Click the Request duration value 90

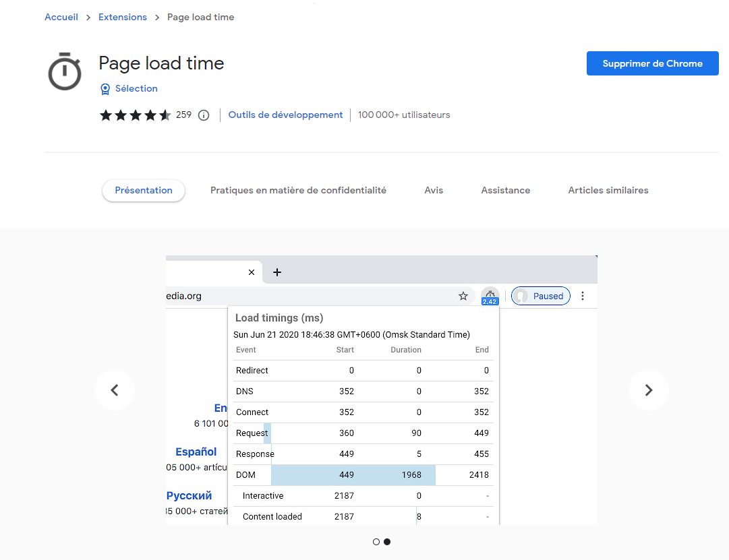pyautogui.click(x=417, y=433)
